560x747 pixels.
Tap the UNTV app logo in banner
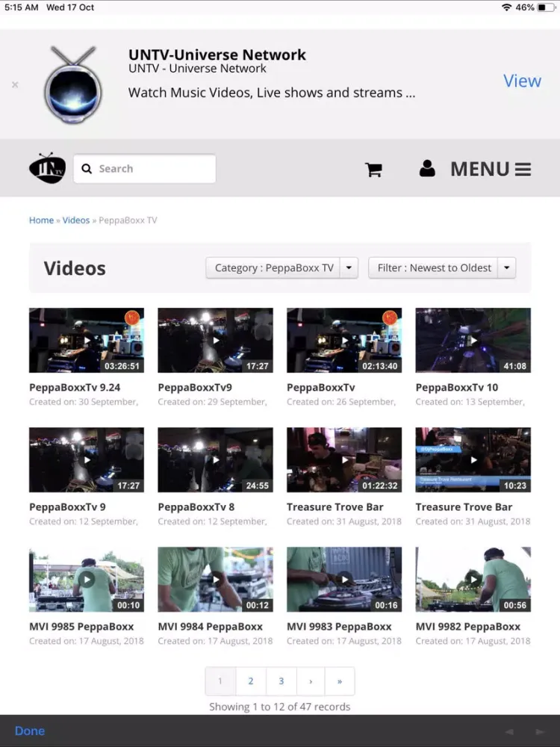tap(73, 85)
